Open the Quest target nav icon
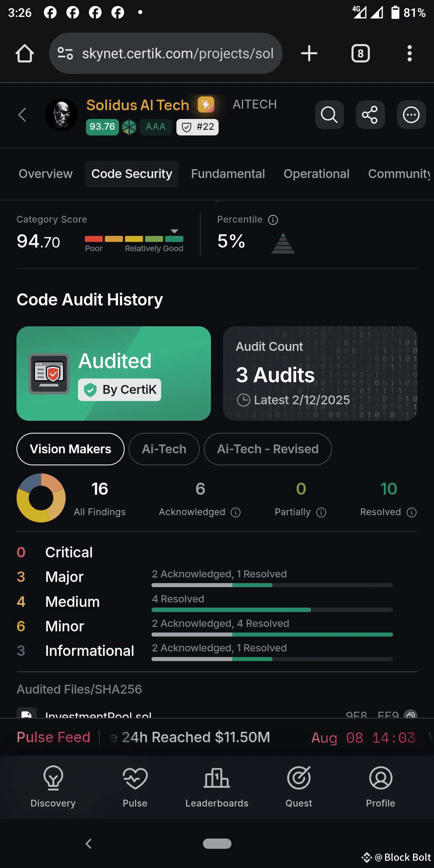This screenshot has height=868, width=434. 299,778
